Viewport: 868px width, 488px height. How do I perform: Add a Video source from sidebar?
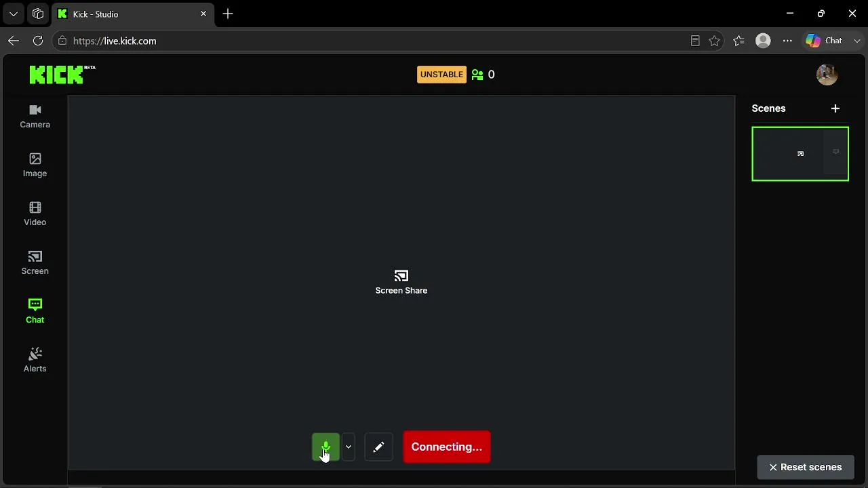click(35, 214)
